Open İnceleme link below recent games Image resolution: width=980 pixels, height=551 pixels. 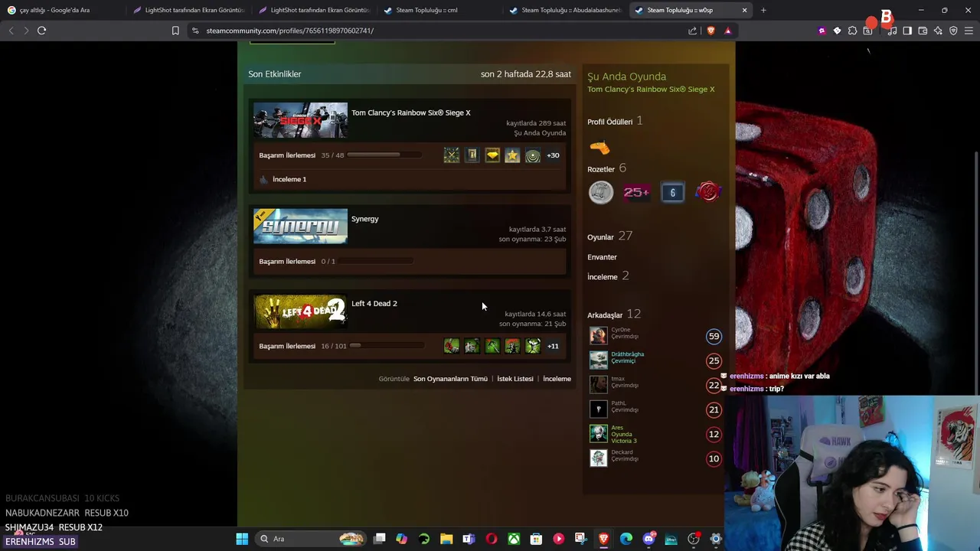point(557,379)
